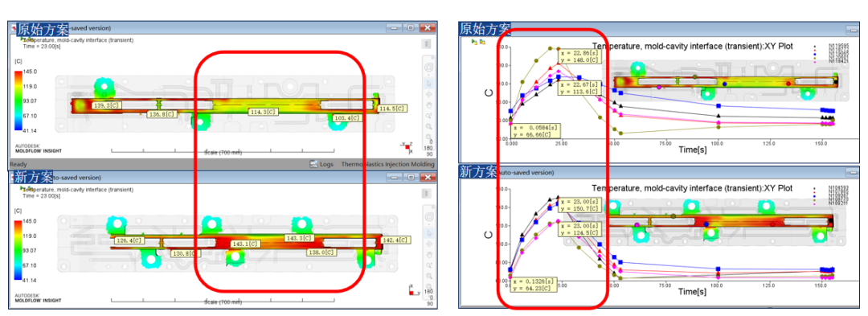868x316 pixels.
Task: Select the arrow tool in 原始方案 navigation bar
Action: (429, 84)
